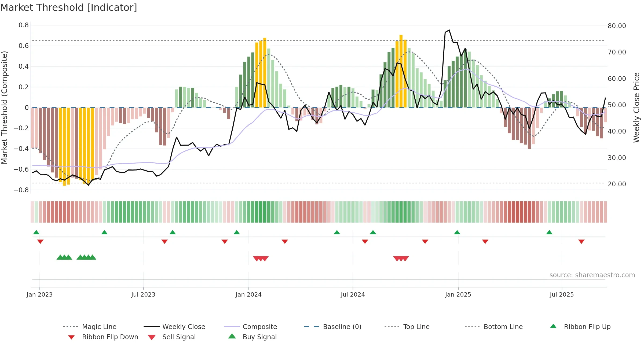Click the sell signal cluster in late 2024
Image resolution: width=644 pixels, height=362 pixels.
pos(401,258)
